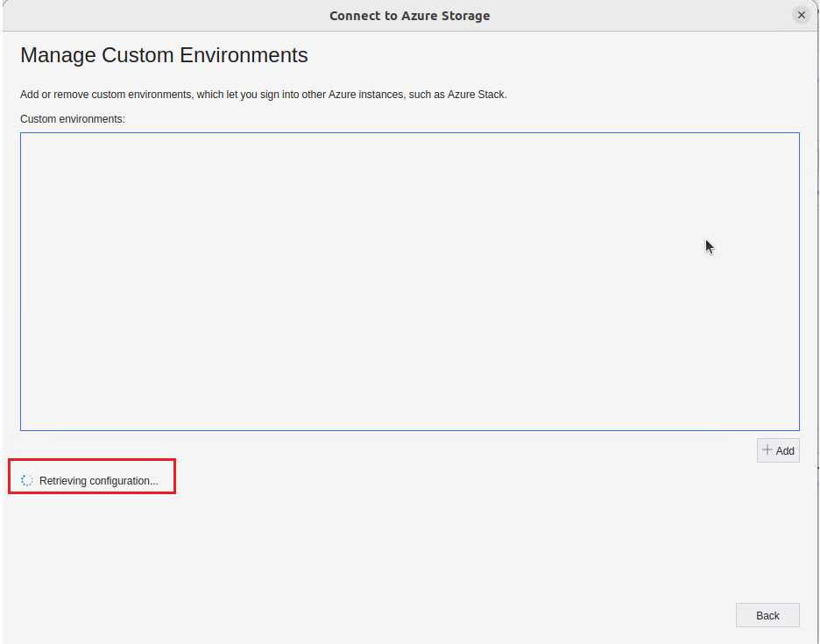Select the Back button at bottom right
The height and width of the screenshot is (644, 820).
tap(767, 614)
